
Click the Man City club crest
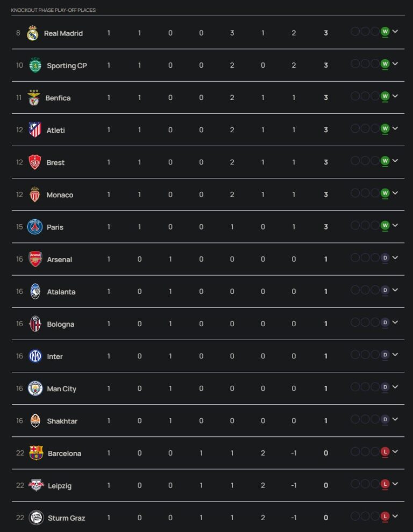[35, 389]
